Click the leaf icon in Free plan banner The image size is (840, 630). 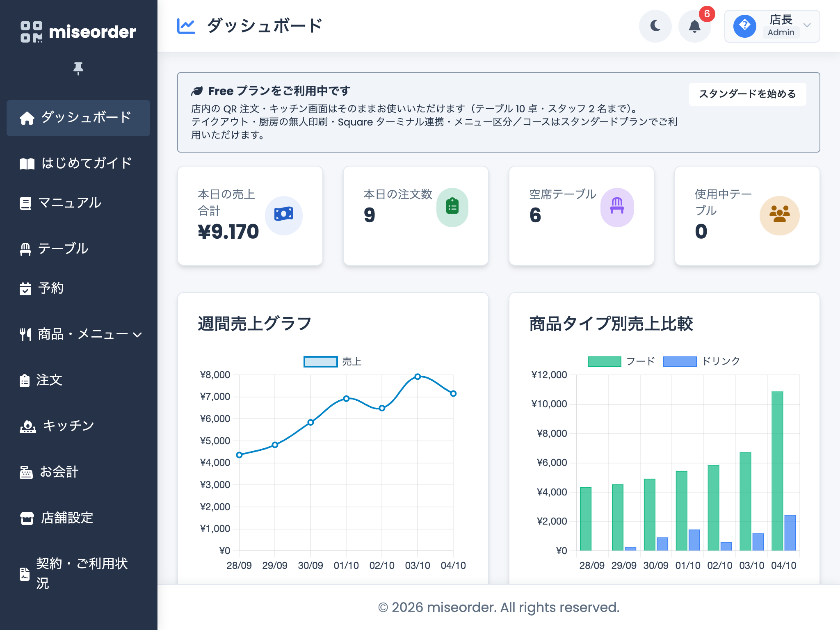[x=197, y=91]
